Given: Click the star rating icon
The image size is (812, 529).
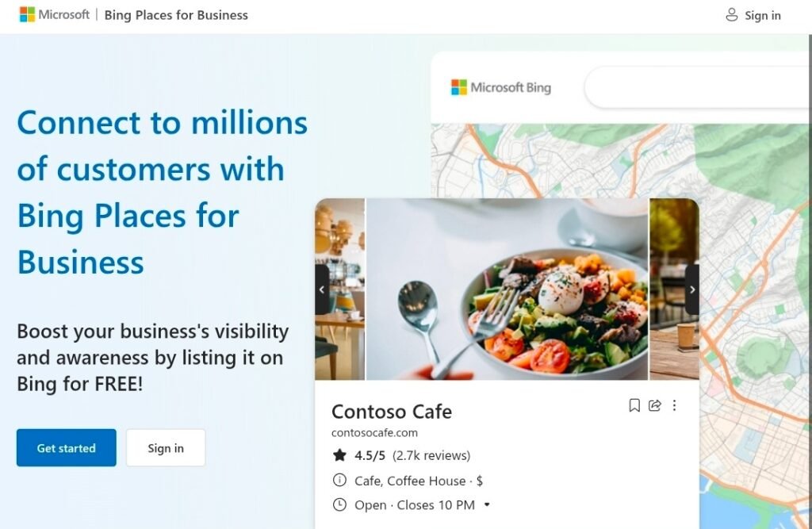Looking at the screenshot, I should click(x=339, y=455).
